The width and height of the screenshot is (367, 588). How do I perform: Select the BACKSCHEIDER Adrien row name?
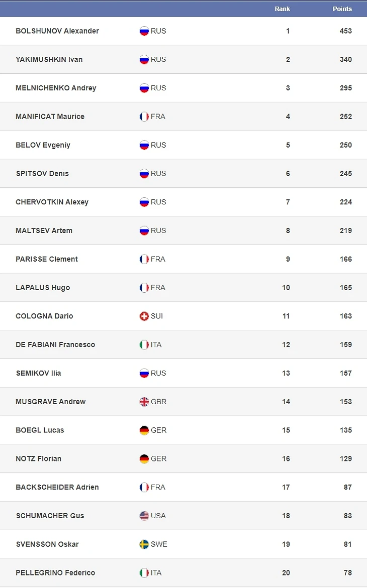click(x=57, y=487)
